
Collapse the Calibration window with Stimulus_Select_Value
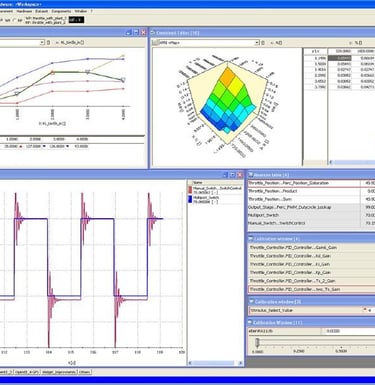[x=251, y=302]
